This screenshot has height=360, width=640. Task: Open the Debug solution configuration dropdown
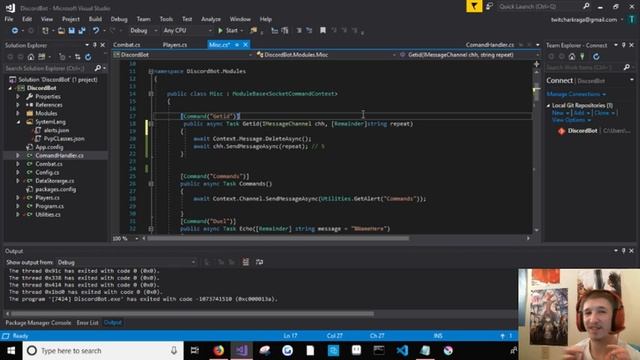[x=143, y=31]
